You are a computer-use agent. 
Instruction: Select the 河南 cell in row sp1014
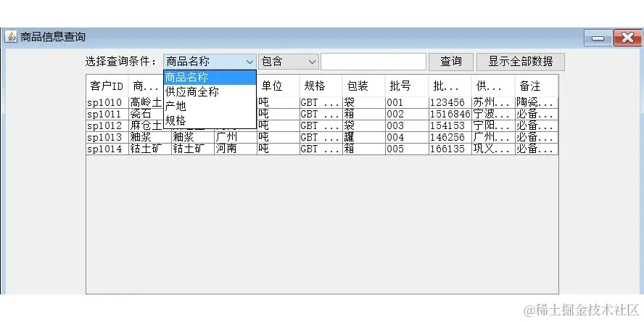tap(236, 149)
